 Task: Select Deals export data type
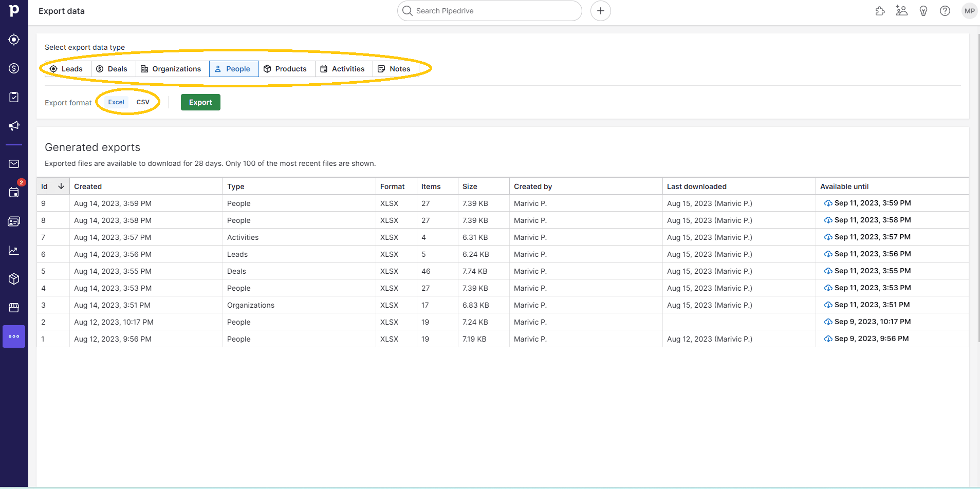coord(113,69)
